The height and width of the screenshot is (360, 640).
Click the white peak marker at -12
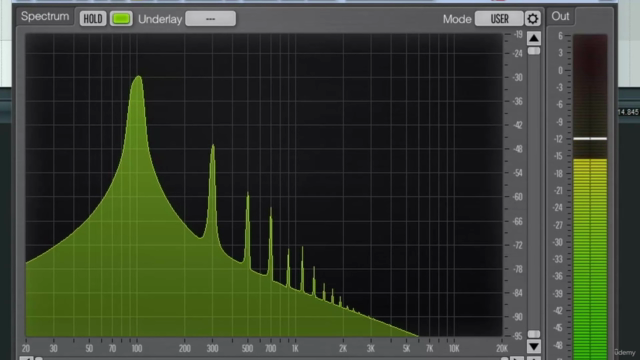click(x=590, y=139)
